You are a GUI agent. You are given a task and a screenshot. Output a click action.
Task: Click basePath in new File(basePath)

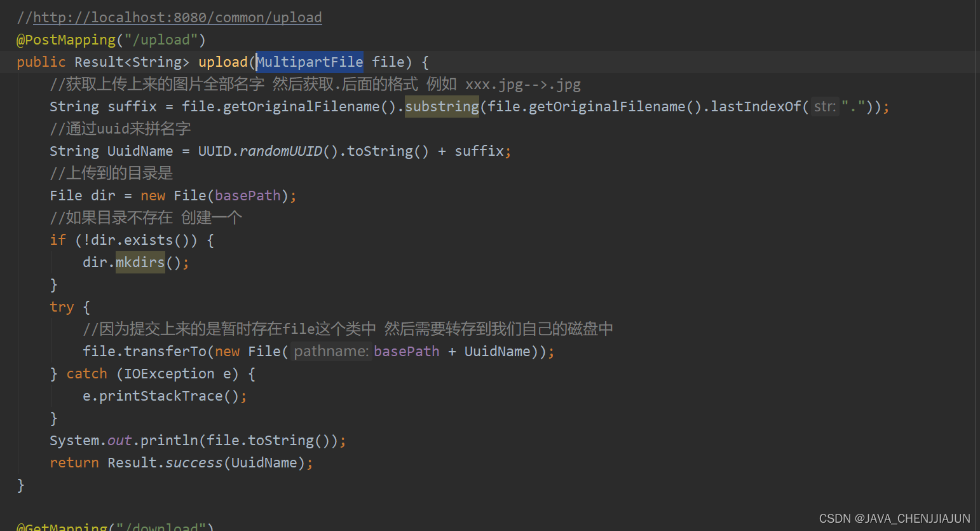[248, 195]
